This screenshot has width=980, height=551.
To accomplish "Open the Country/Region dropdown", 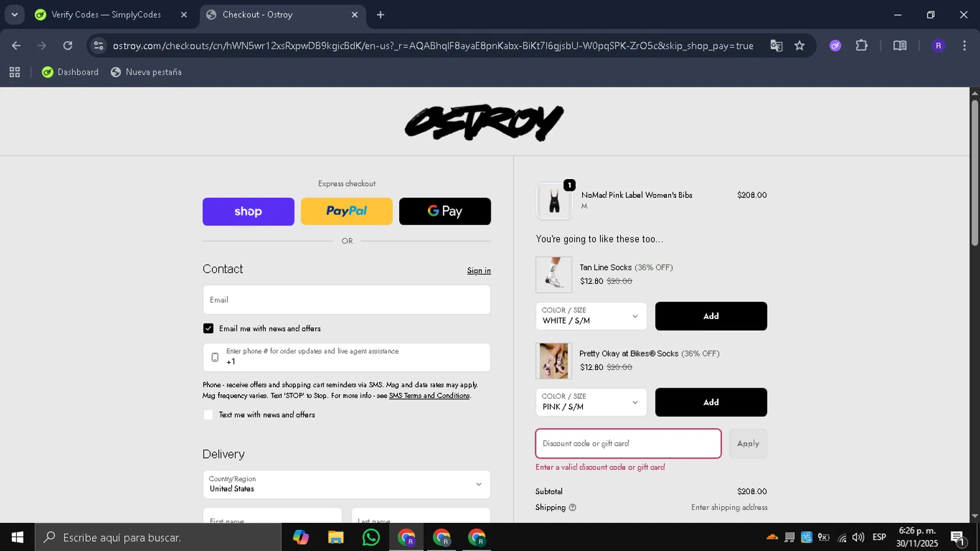I will click(346, 484).
